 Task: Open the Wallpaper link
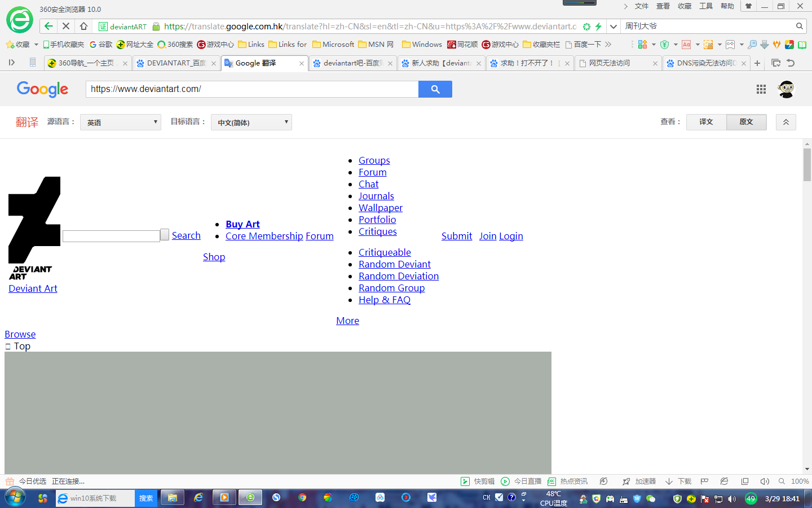(381, 208)
